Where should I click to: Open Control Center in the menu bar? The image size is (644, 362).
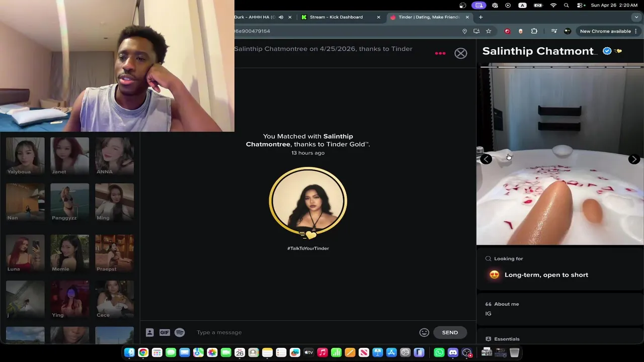(580, 5)
